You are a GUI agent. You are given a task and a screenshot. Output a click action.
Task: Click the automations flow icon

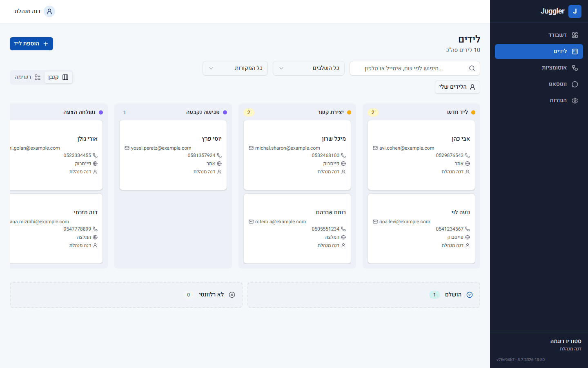click(575, 68)
